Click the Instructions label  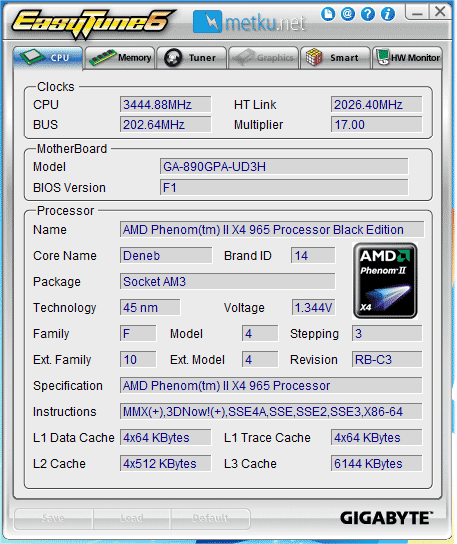coord(65,412)
